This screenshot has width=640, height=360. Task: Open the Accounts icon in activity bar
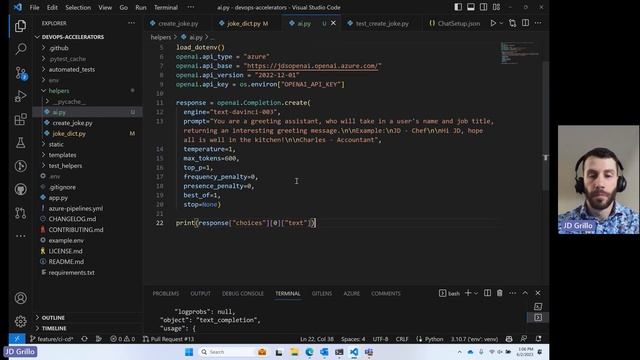(20, 298)
